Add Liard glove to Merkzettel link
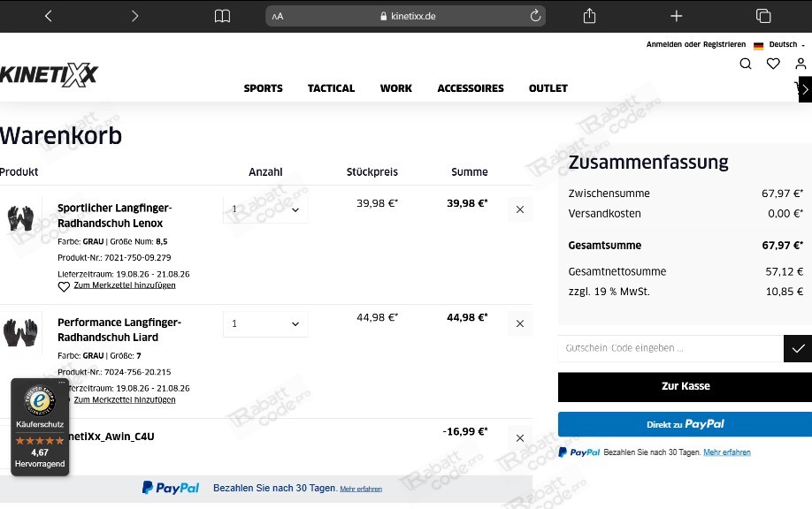The image size is (812, 509). [125, 399]
